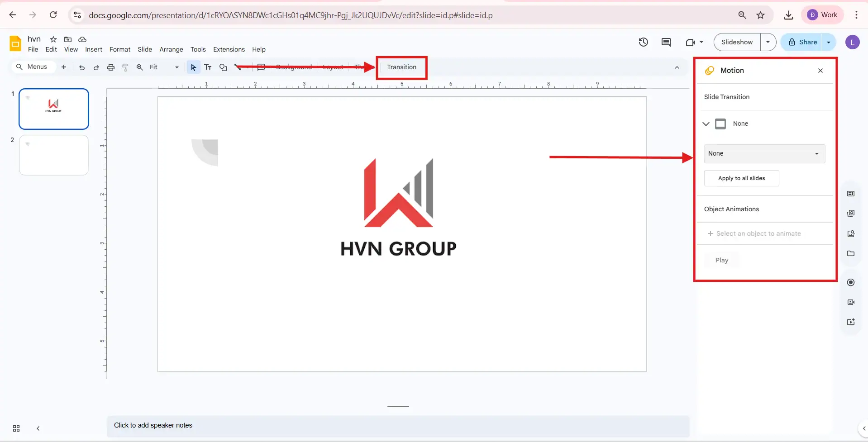Viewport: 868px width, 442px height.
Task: Select the text box tool
Action: click(208, 67)
